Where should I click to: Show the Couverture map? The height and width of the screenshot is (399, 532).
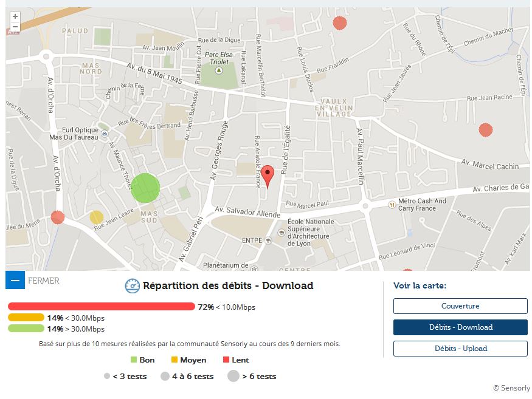460,306
